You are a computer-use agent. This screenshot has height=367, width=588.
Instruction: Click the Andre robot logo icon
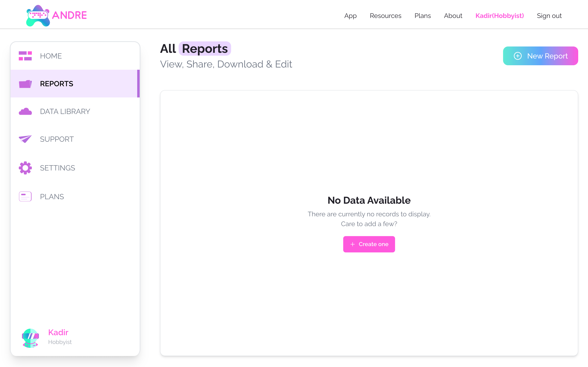[x=38, y=16]
